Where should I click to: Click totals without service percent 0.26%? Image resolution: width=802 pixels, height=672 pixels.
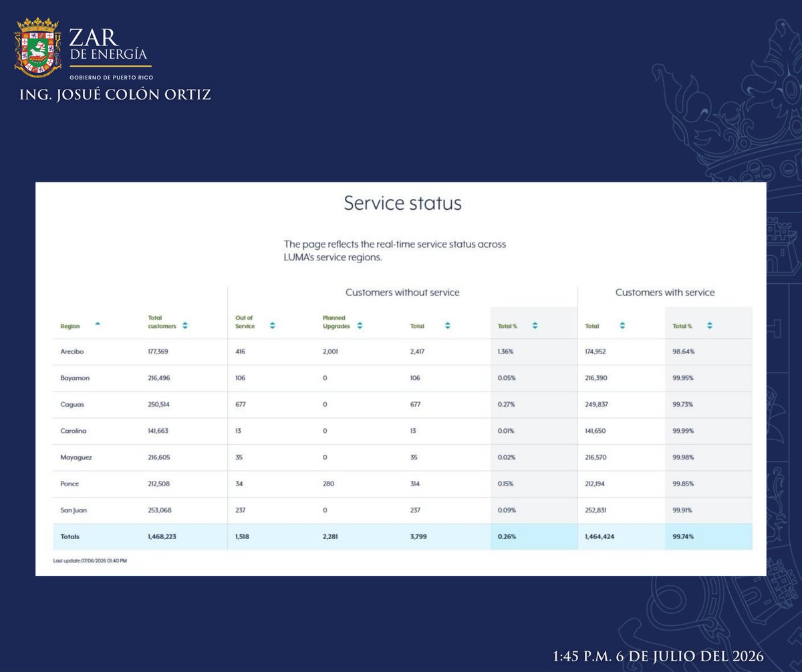click(x=507, y=536)
